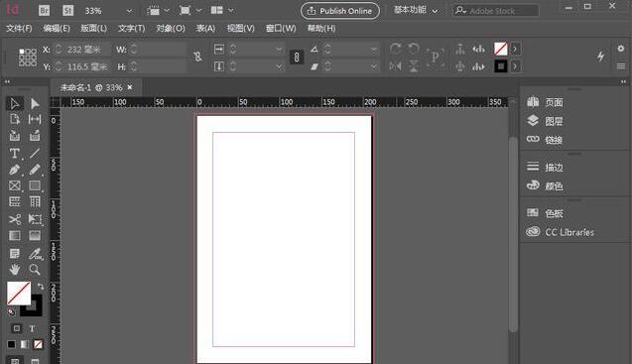
Task: Select the Pen tool
Action: coord(15,170)
